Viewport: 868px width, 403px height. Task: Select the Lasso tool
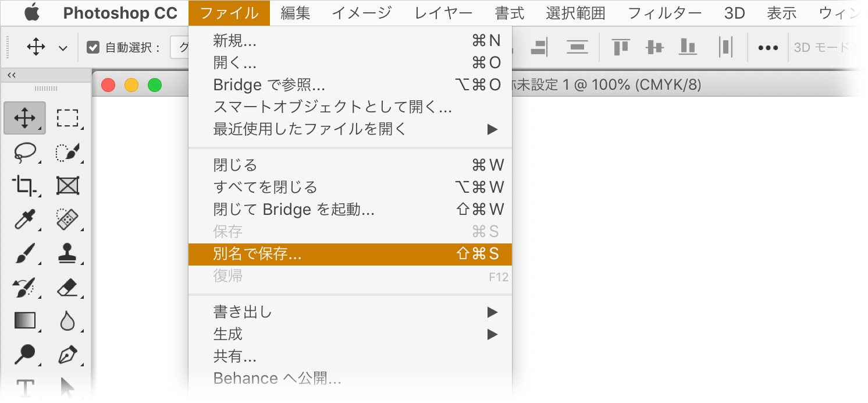(x=24, y=152)
